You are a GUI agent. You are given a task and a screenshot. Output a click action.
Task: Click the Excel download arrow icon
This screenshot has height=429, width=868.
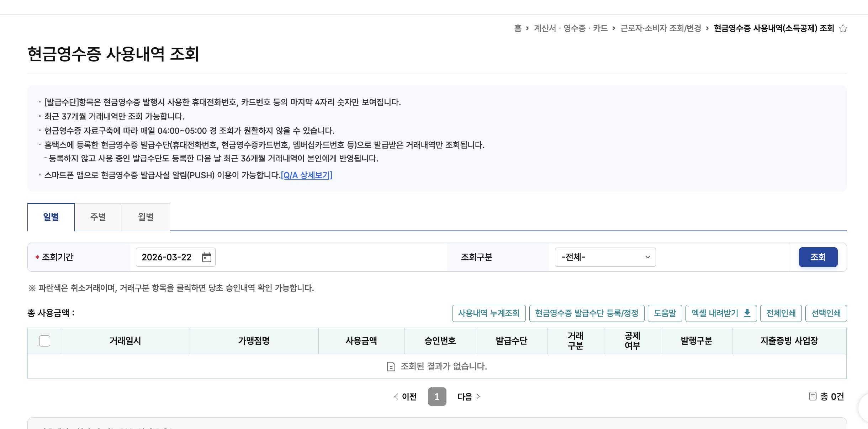747,313
